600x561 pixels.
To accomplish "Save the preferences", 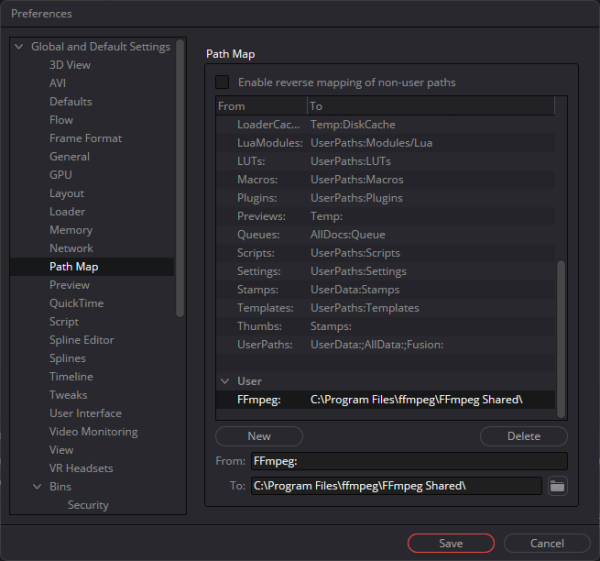I will click(x=451, y=543).
